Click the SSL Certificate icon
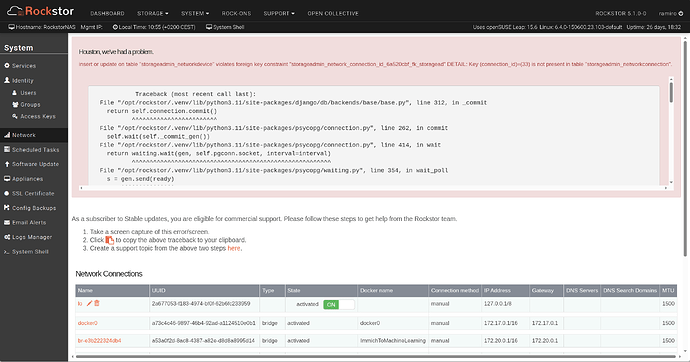This screenshot has height=362, width=690. pyautogui.click(x=7, y=194)
